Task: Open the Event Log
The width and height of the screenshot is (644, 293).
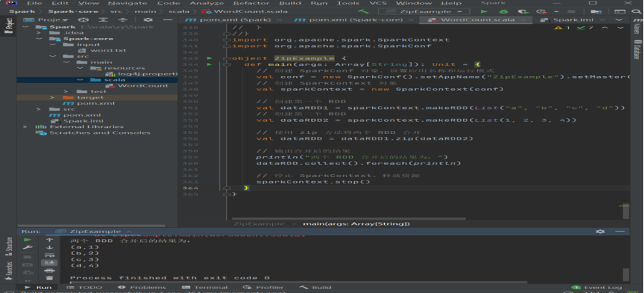Action: click(x=597, y=287)
